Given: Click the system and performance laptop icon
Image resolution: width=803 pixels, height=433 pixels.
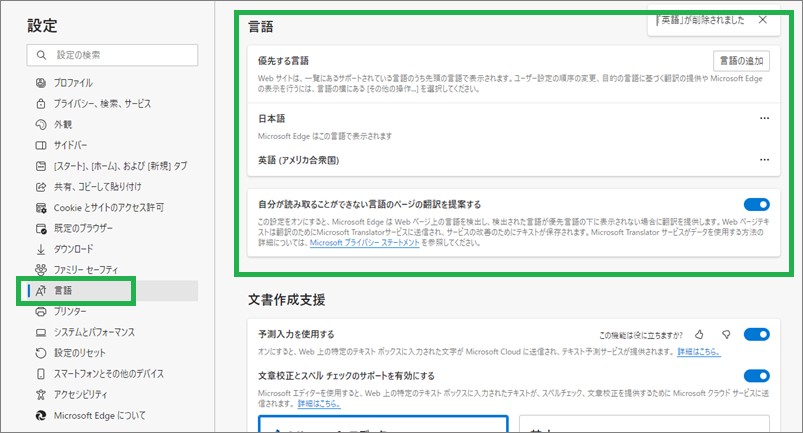Looking at the screenshot, I should (x=41, y=332).
